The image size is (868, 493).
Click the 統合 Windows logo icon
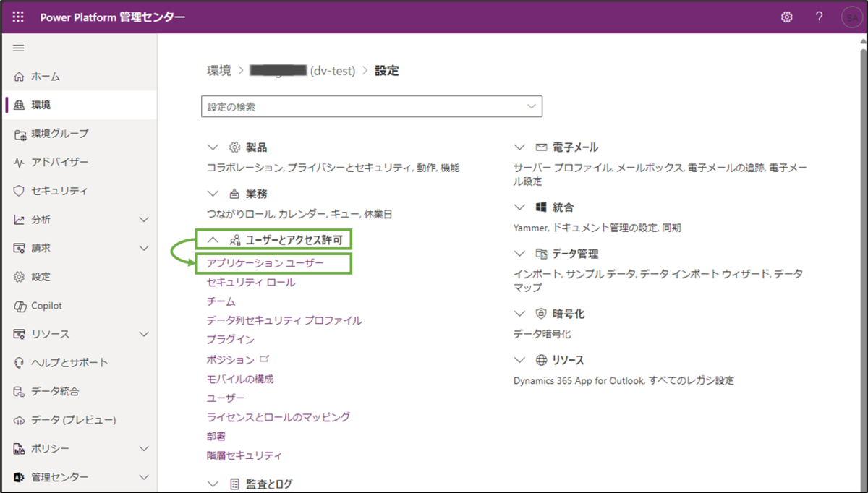point(541,207)
